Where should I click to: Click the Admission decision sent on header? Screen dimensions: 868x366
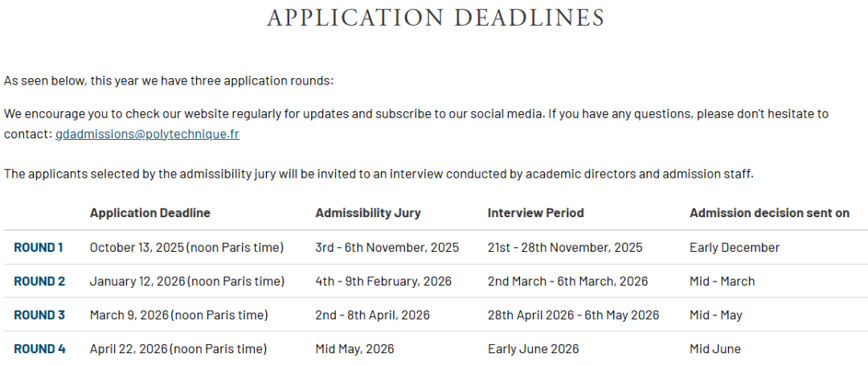tap(769, 213)
